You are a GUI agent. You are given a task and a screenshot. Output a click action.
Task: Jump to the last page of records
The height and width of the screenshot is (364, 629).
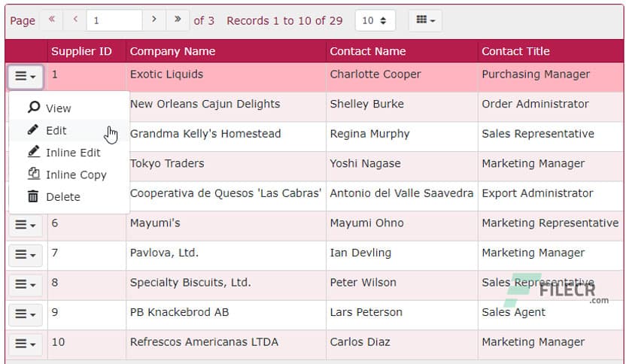coord(178,20)
